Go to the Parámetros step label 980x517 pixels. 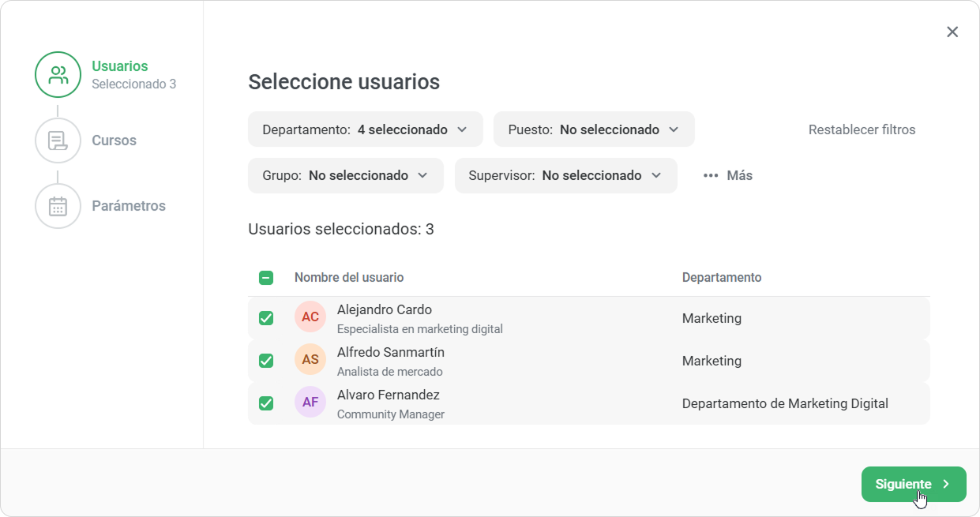coord(129,206)
